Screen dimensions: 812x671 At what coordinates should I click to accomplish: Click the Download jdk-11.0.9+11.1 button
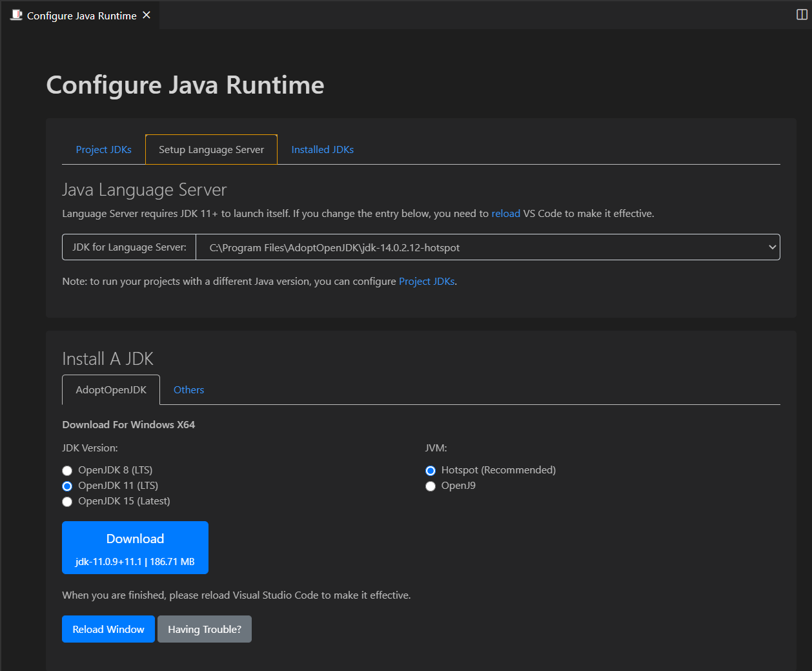(x=135, y=548)
